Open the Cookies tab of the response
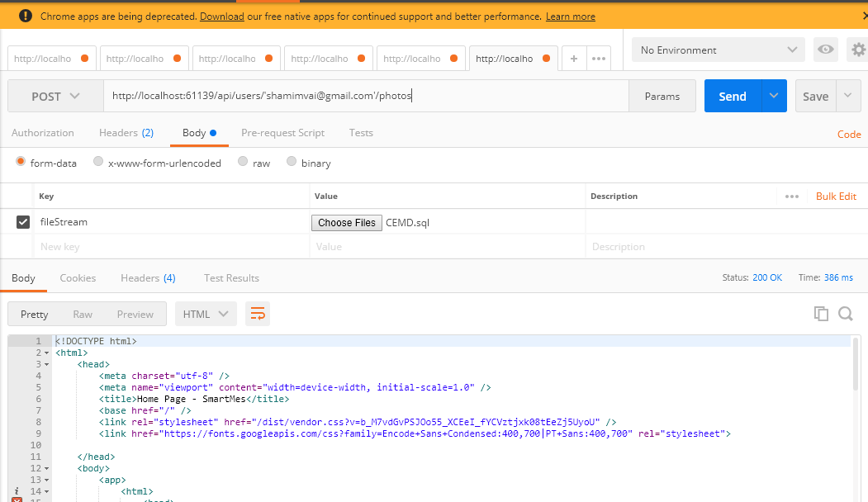Screen dimensions: 868x502 (x=78, y=277)
